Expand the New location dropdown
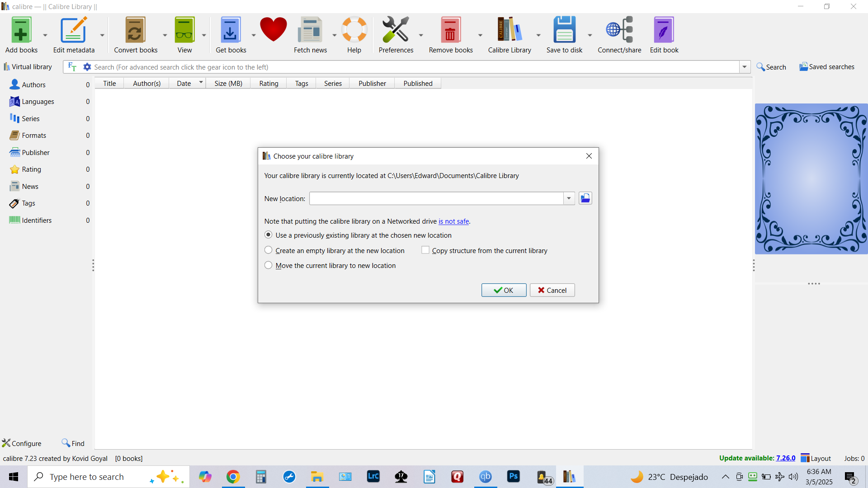The height and width of the screenshot is (488, 868). (x=569, y=198)
